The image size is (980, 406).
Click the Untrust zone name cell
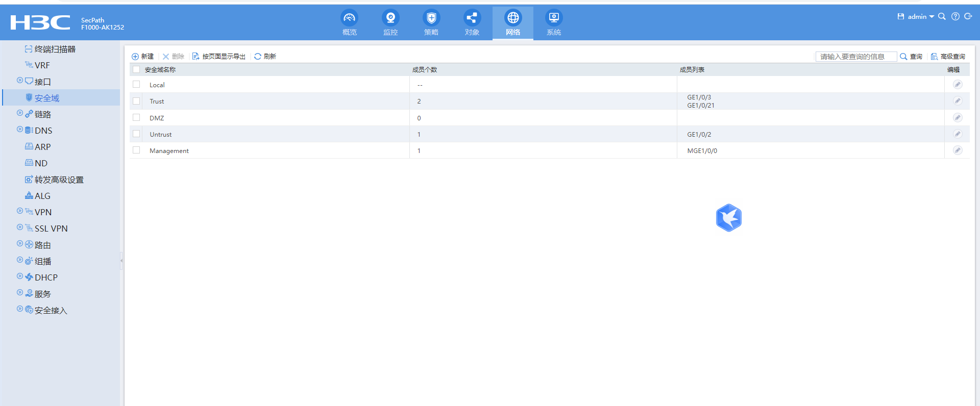pyautogui.click(x=160, y=135)
